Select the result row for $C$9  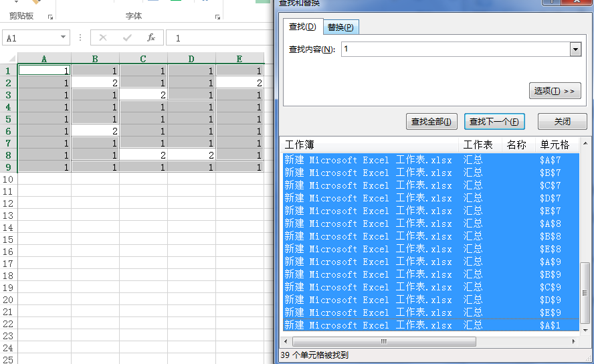tap(431, 287)
